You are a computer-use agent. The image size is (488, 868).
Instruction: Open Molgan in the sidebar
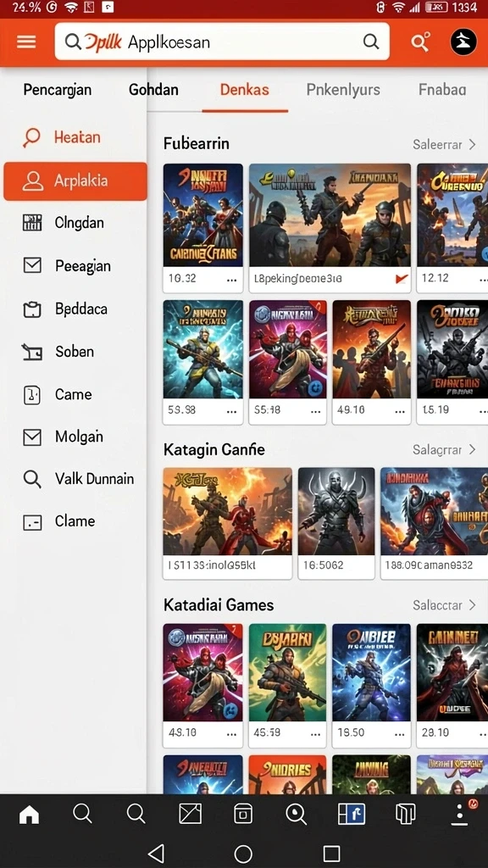coord(79,437)
